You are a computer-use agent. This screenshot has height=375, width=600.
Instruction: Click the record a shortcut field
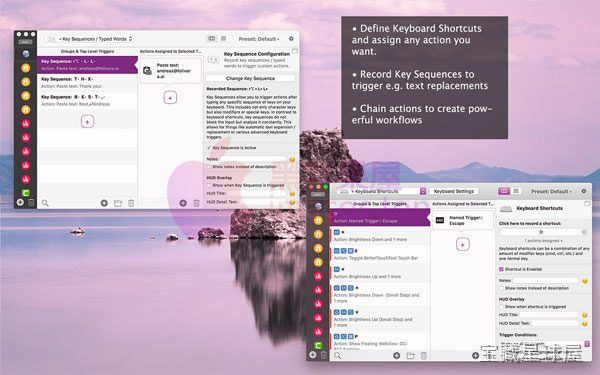point(541,232)
